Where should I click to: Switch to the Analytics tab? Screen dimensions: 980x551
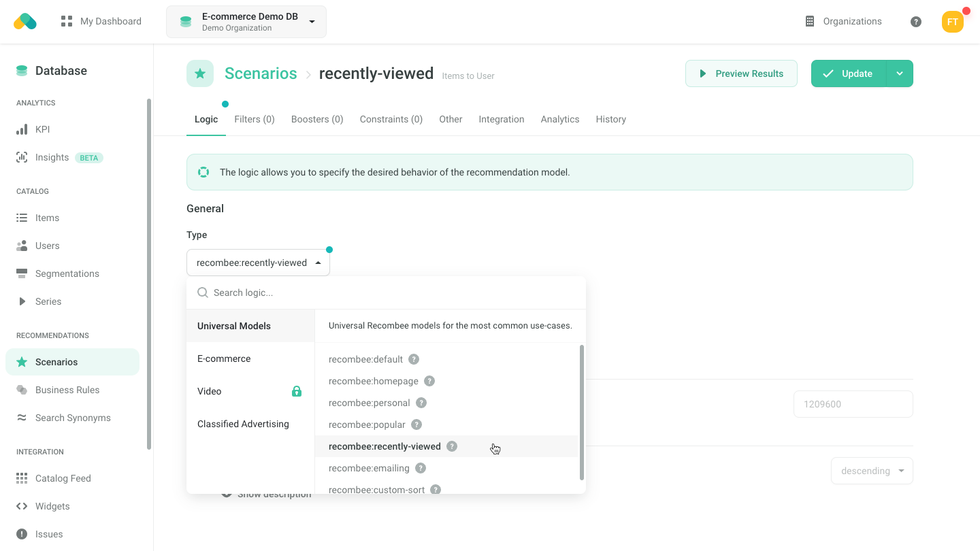point(560,119)
